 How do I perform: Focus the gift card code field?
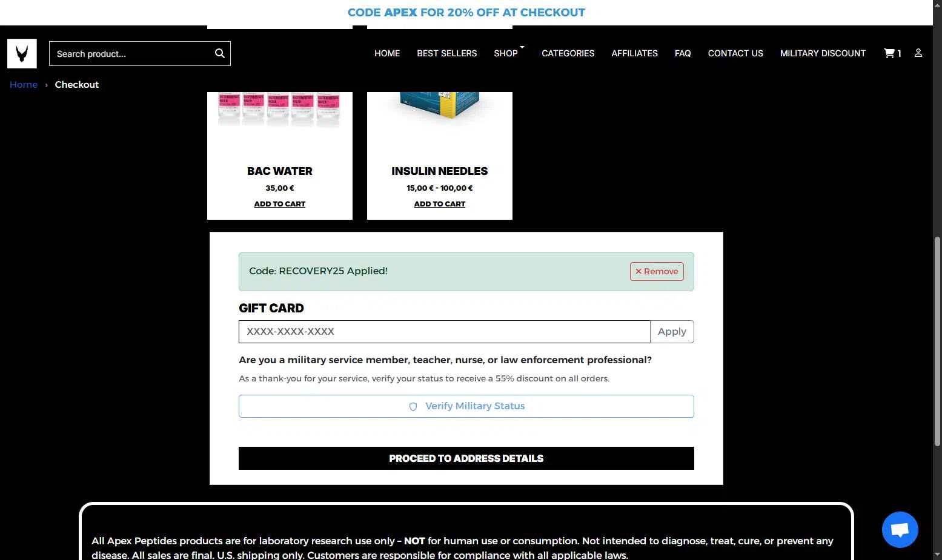click(x=445, y=332)
